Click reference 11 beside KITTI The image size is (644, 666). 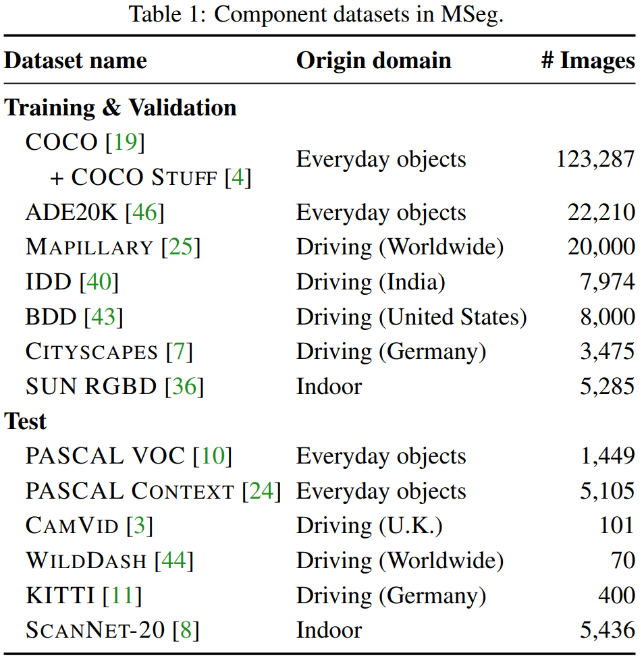(x=122, y=595)
